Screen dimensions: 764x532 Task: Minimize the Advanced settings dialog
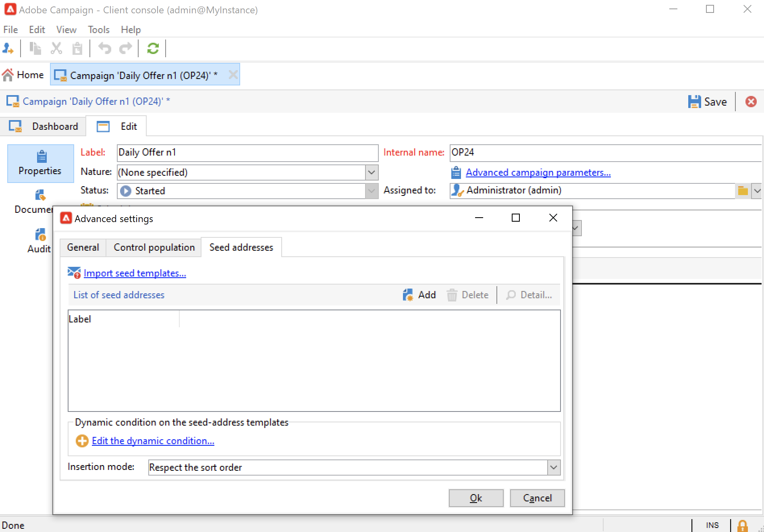point(479,218)
